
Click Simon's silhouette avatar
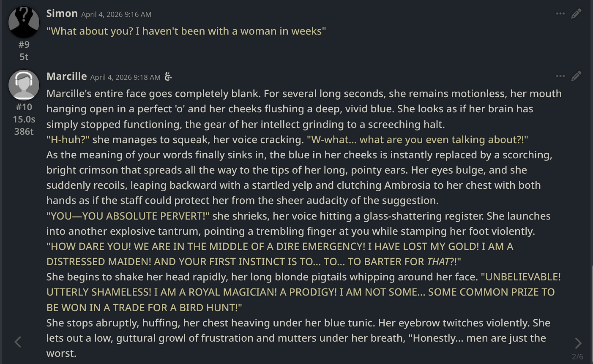click(24, 22)
